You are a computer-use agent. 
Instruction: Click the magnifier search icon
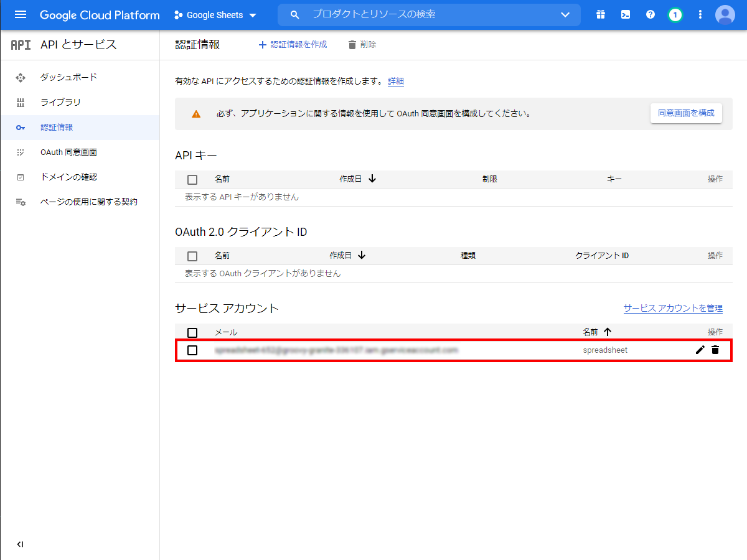point(295,14)
